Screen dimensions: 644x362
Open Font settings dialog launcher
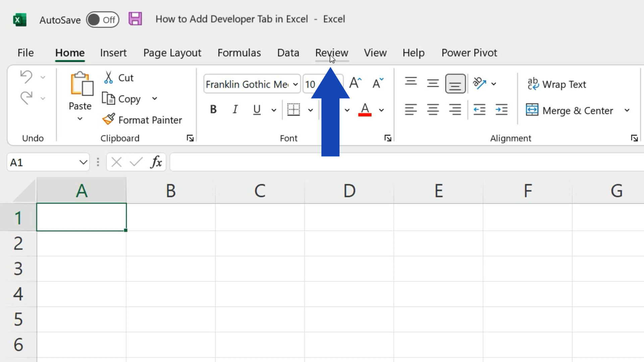[388, 138]
